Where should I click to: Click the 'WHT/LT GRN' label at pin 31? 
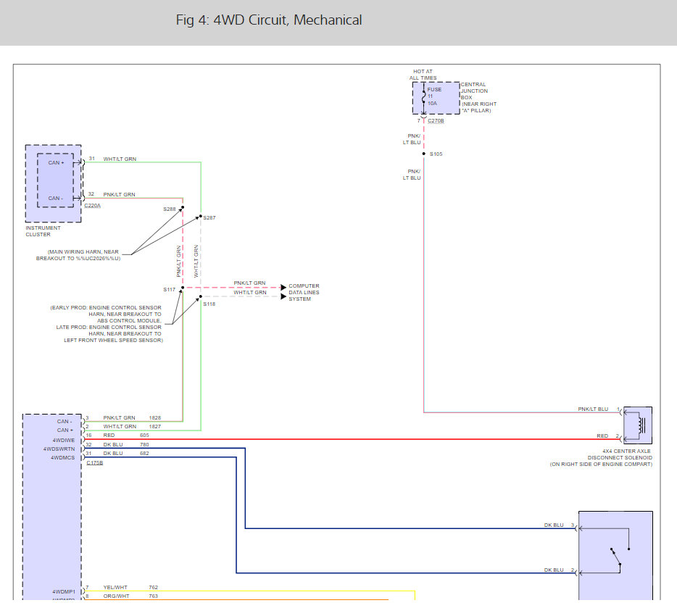tap(120, 159)
